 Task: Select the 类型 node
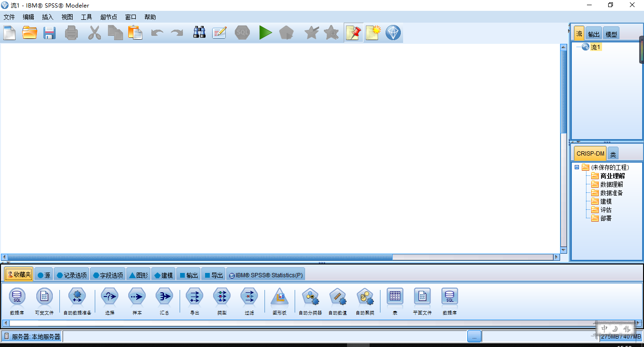(x=222, y=300)
